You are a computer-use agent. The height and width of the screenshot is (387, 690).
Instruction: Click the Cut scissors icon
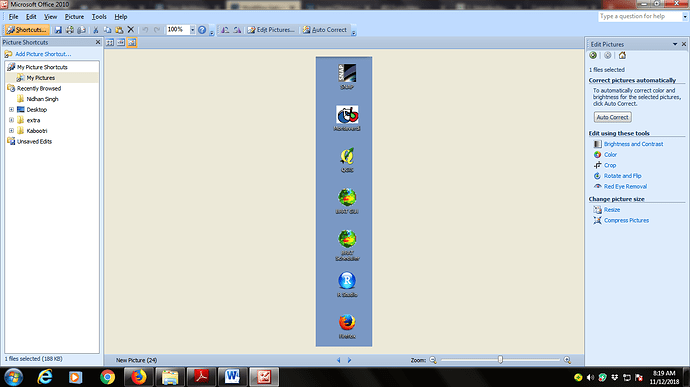coord(95,30)
